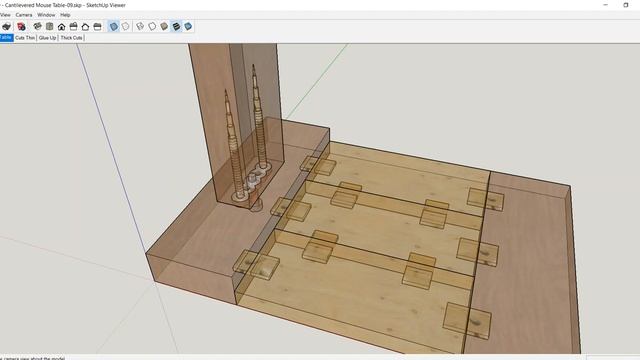Switch to the Table scene tab
The height and width of the screenshot is (360, 640).
click(6, 38)
